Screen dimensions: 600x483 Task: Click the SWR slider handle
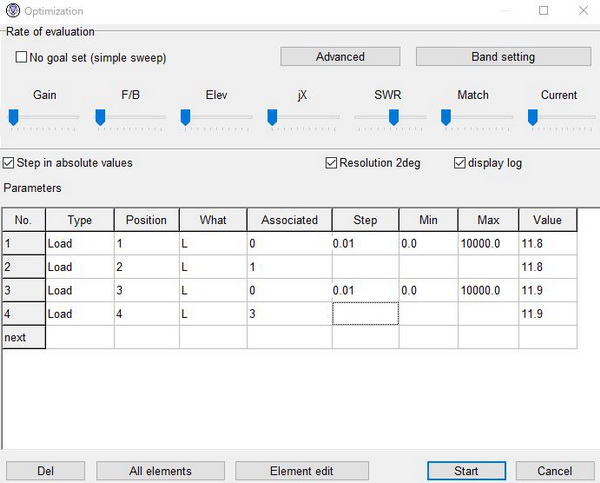[x=394, y=117]
